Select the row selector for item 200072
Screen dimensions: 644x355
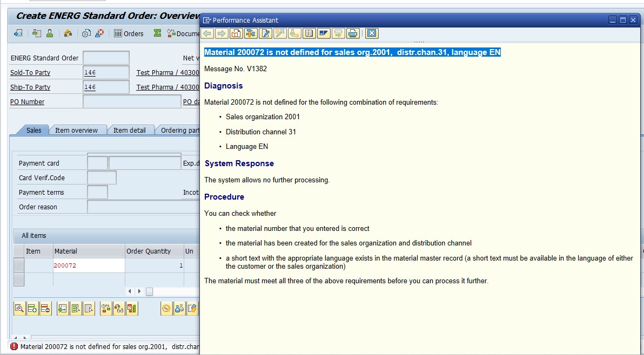(19, 265)
